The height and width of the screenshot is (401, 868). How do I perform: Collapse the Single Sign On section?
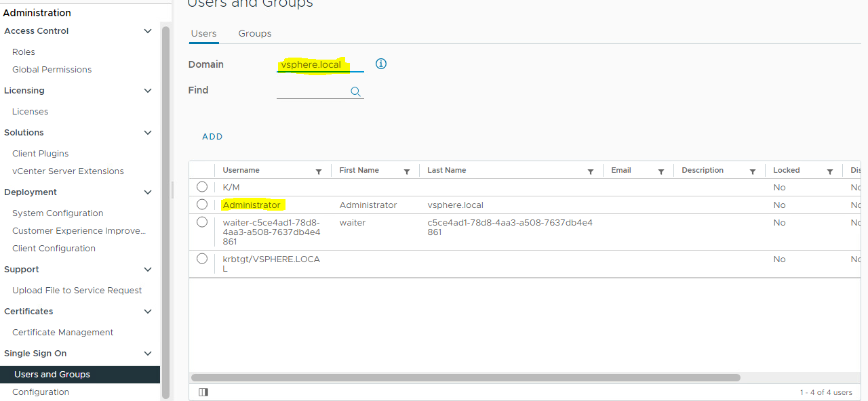click(148, 354)
